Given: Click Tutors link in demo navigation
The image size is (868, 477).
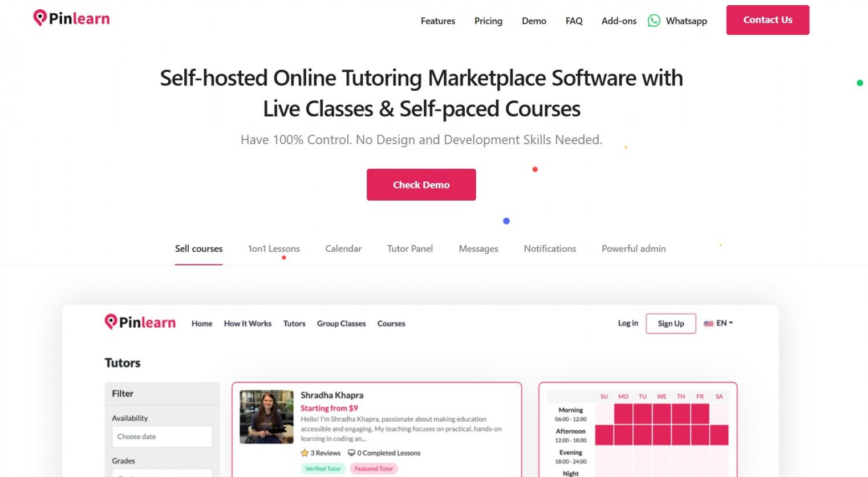Looking at the screenshot, I should [294, 324].
